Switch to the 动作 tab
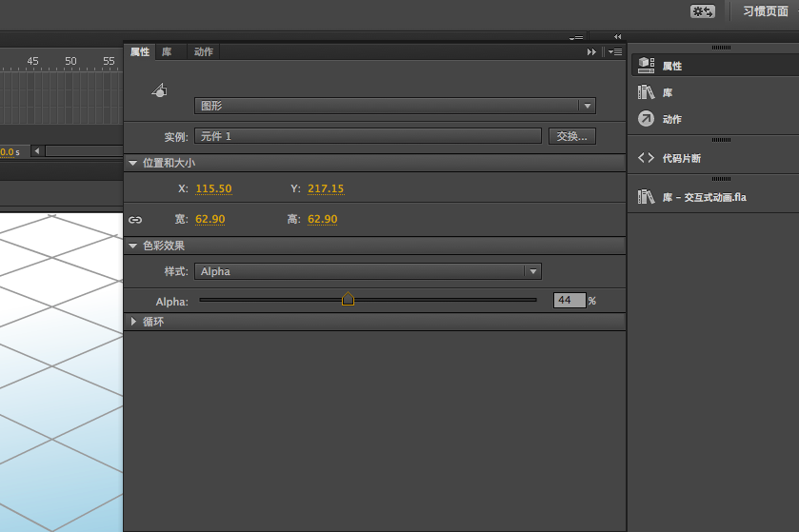 click(203, 52)
